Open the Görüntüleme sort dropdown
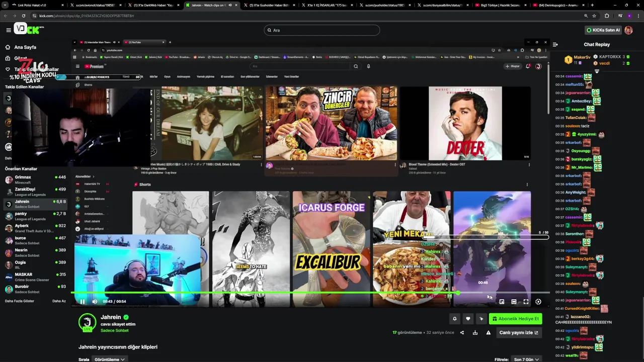The width and height of the screenshot is (644, 362). coord(109,359)
